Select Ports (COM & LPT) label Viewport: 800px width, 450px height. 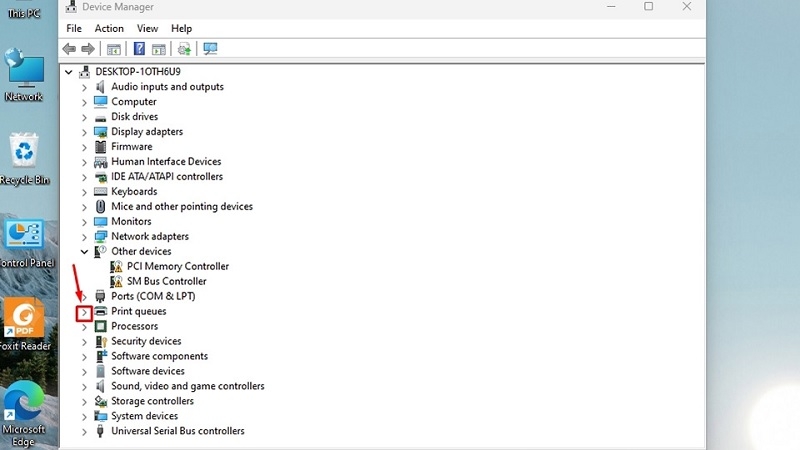(153, 296)
